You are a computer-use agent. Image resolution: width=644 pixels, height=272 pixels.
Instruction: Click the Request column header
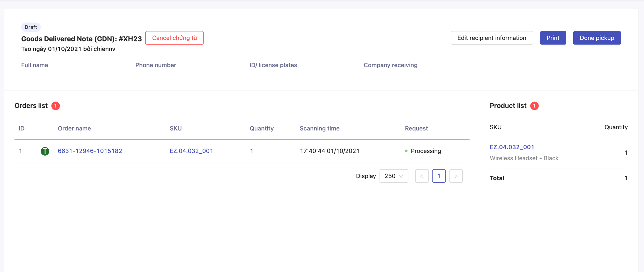(x=416, y=128)
